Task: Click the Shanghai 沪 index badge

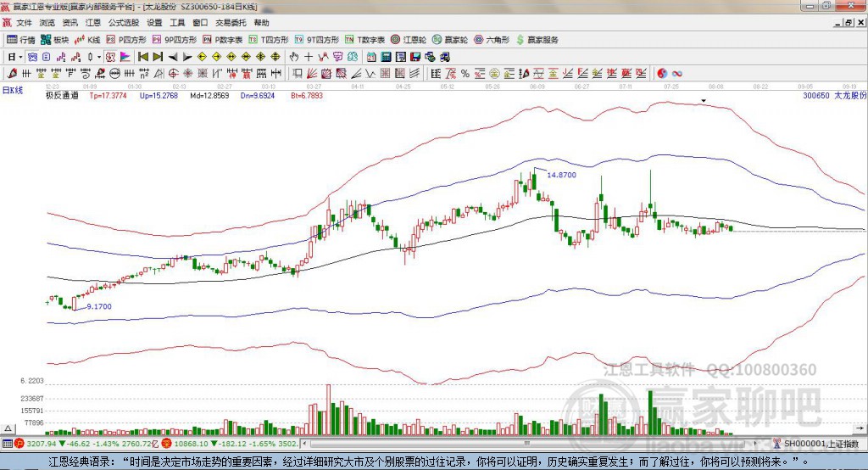Action: click(19, 444)
